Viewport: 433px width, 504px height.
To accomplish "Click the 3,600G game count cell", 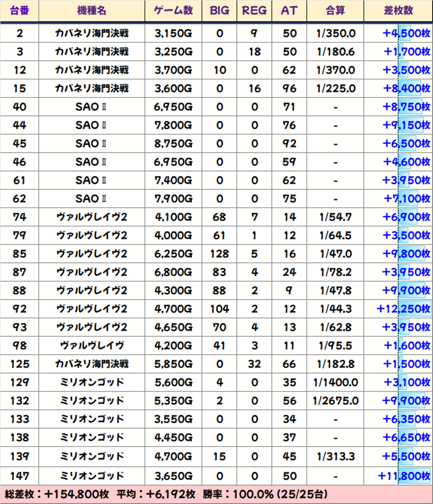I will 173,88.
